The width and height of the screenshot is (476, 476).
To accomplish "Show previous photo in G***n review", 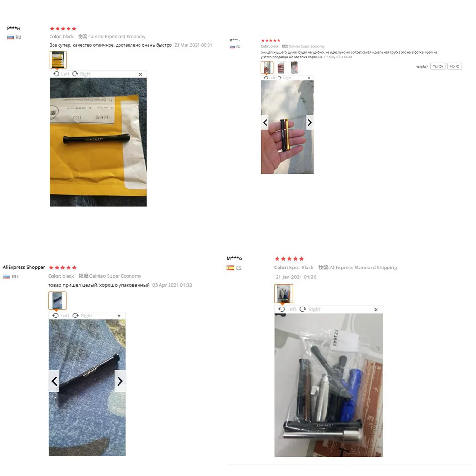I will 265,122.
